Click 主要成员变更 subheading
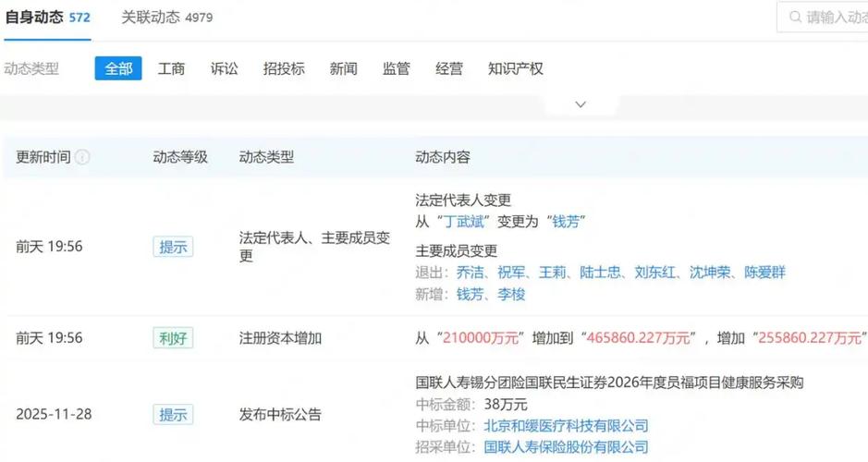Screen dimensions: 868x462 click(456, 250)
